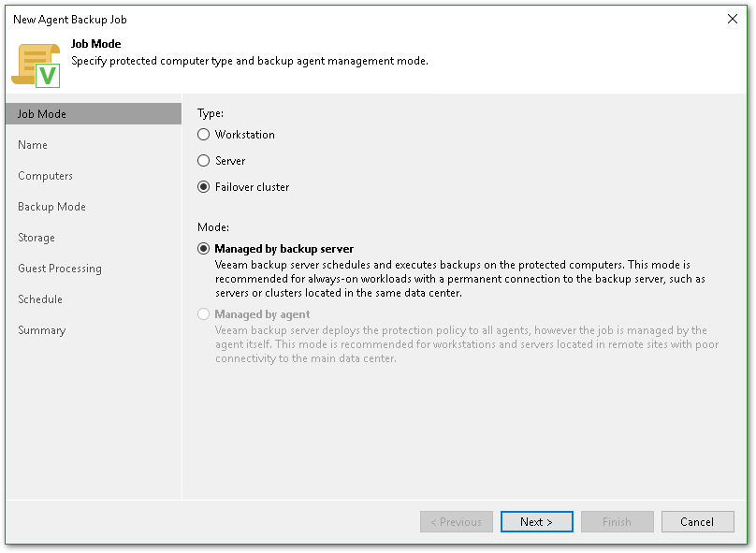756x553 pixels.
Task: Jump to the Storage step
Action: (x=36, y=238)
